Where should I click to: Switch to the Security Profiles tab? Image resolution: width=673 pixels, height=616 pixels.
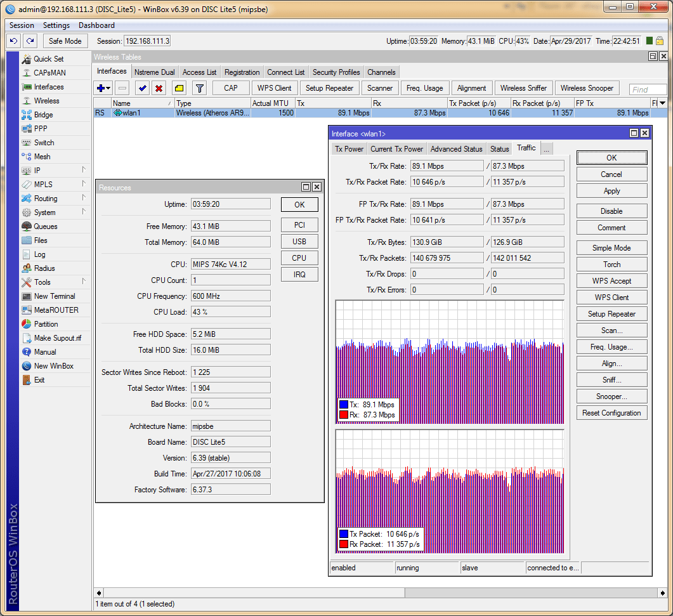coord(336,72)
